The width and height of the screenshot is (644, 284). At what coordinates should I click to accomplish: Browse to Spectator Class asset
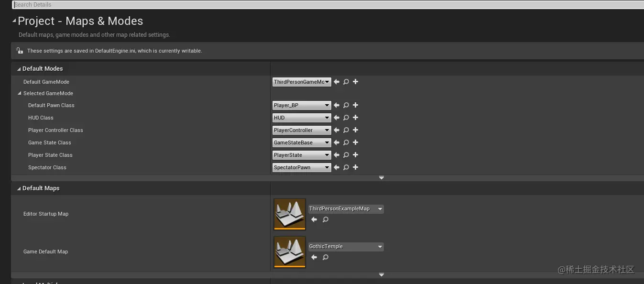click(x=346, y=167)
